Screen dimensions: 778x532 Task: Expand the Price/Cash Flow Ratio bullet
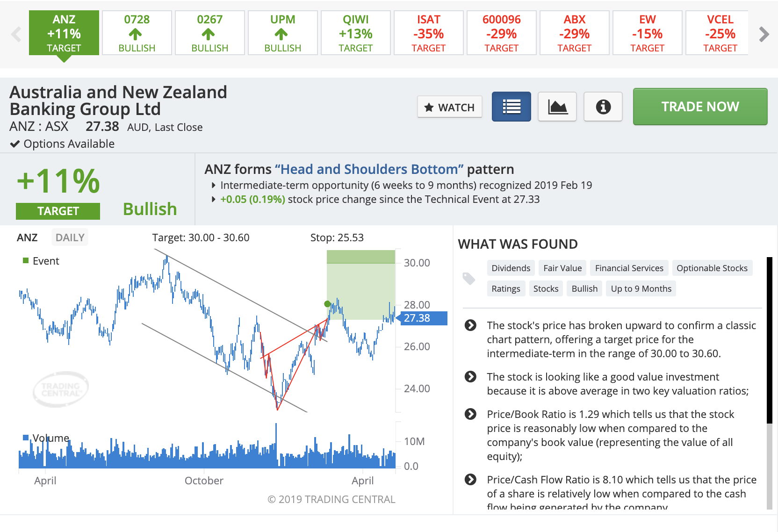(x=470, y=479)
